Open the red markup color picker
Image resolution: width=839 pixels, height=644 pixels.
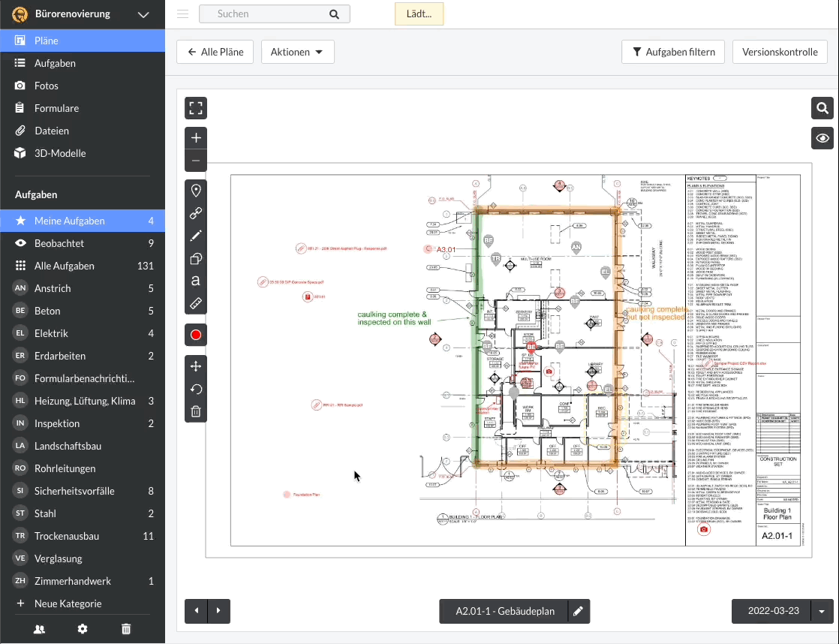pos(196,335)
